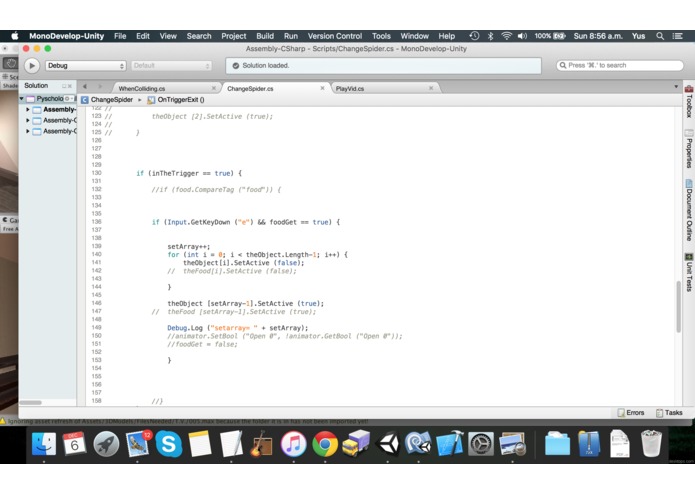Open GarageBand from the dock
This screenshot has width=695, height=494.
262,444
